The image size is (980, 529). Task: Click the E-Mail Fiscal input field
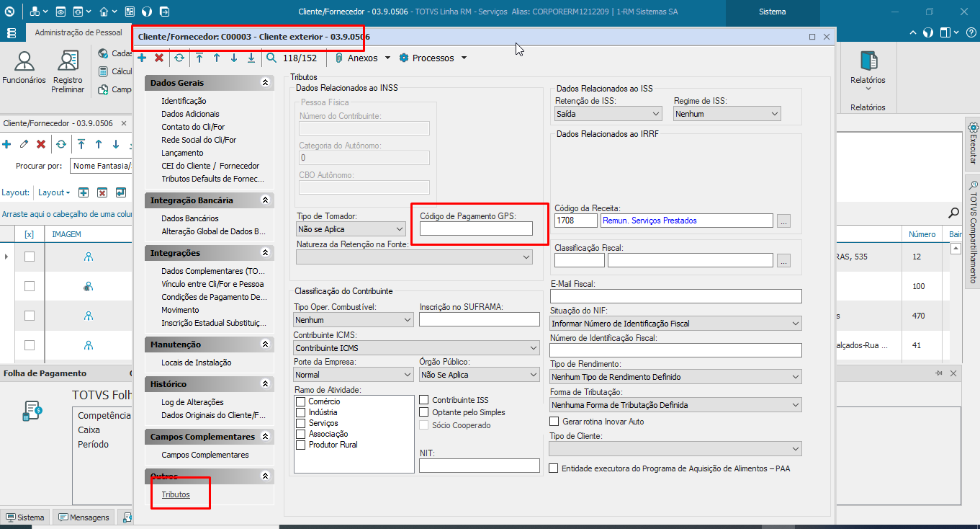coord(675,296)
